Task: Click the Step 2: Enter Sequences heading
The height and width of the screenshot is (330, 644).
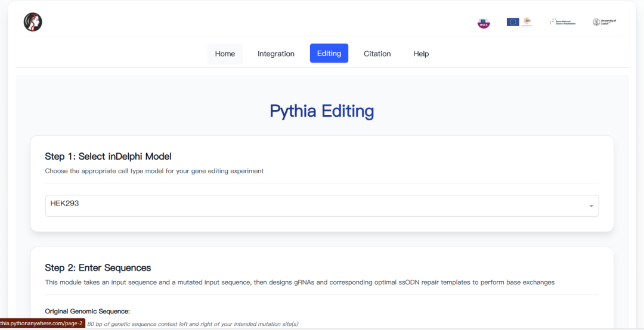Action: [98, 268]
